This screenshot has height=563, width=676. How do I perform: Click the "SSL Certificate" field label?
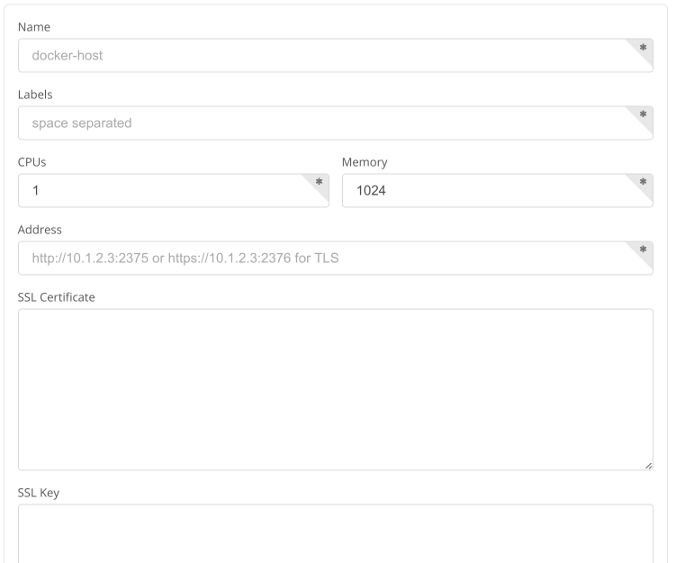tap(56, 297)
